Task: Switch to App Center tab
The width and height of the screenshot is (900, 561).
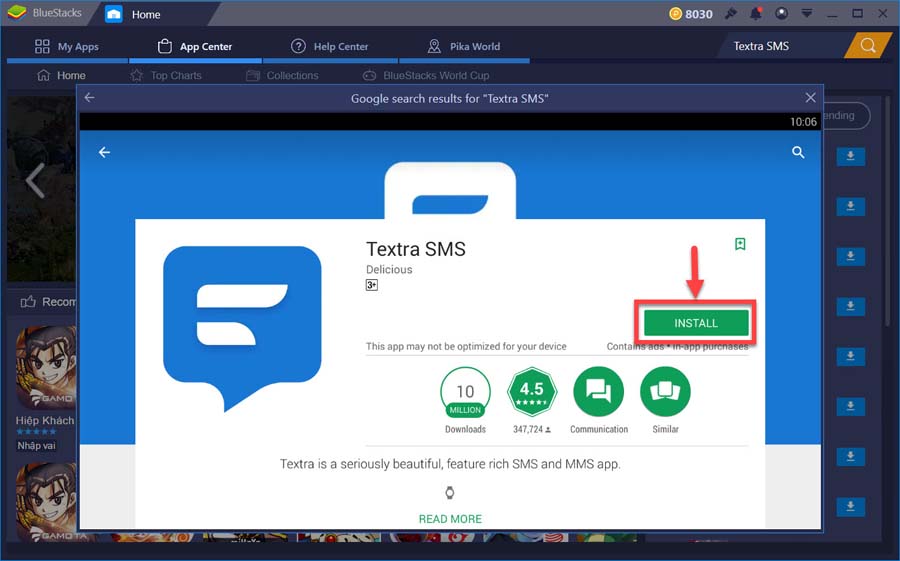Action: tap(195, 47)
